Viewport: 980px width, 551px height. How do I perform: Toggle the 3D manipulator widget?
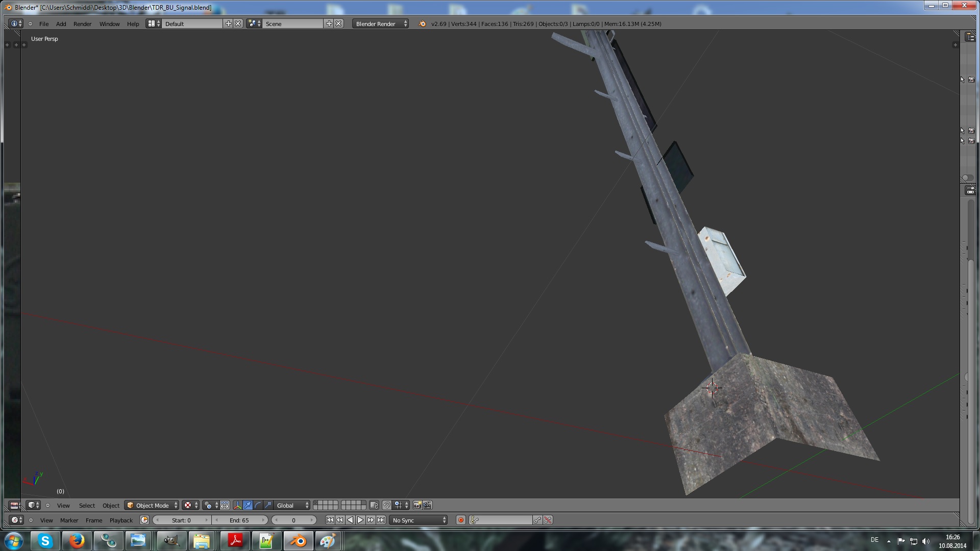point(237,505)
